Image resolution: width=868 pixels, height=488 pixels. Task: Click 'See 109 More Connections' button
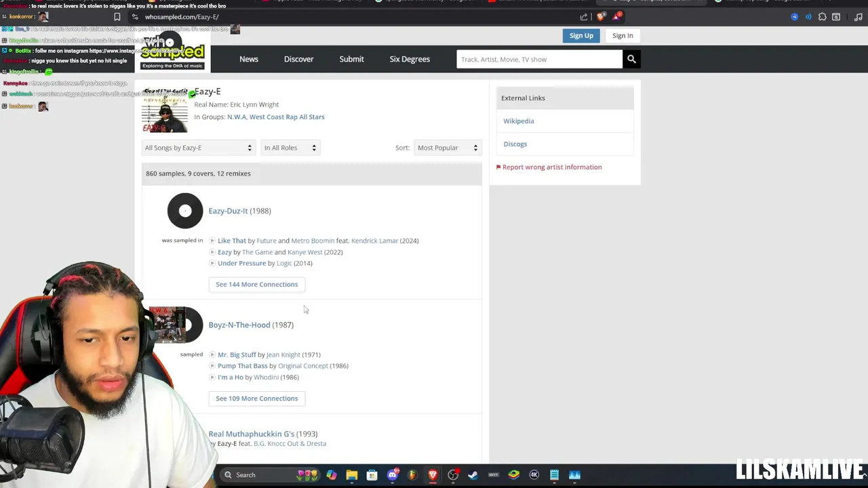[256, 399]
